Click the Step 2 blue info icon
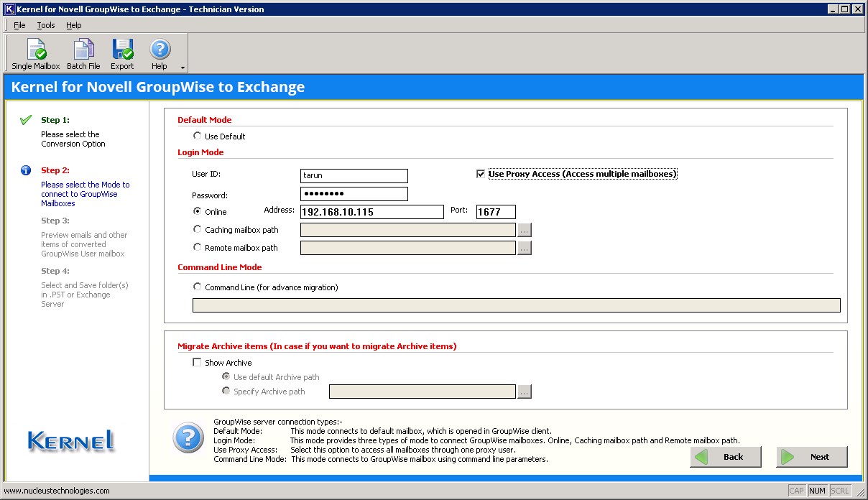Viewport: 868px width, 500px height. (x=26, y=170)
